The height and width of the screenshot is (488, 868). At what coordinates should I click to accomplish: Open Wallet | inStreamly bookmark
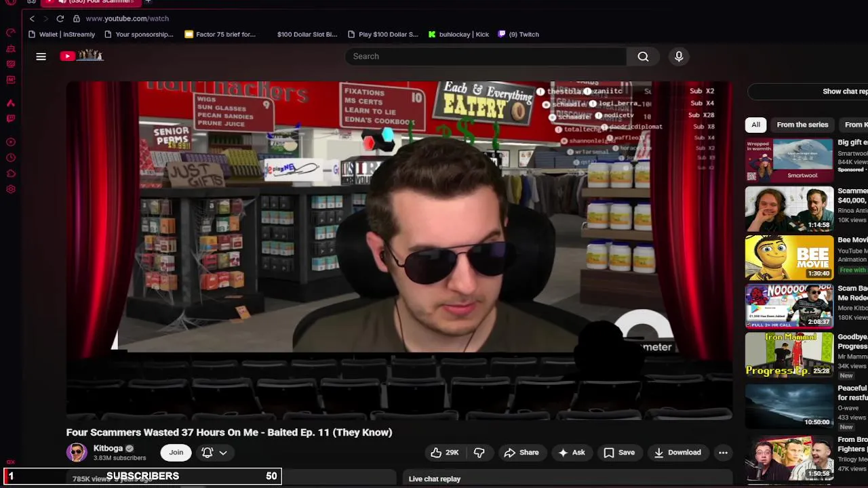pos(62,35)
